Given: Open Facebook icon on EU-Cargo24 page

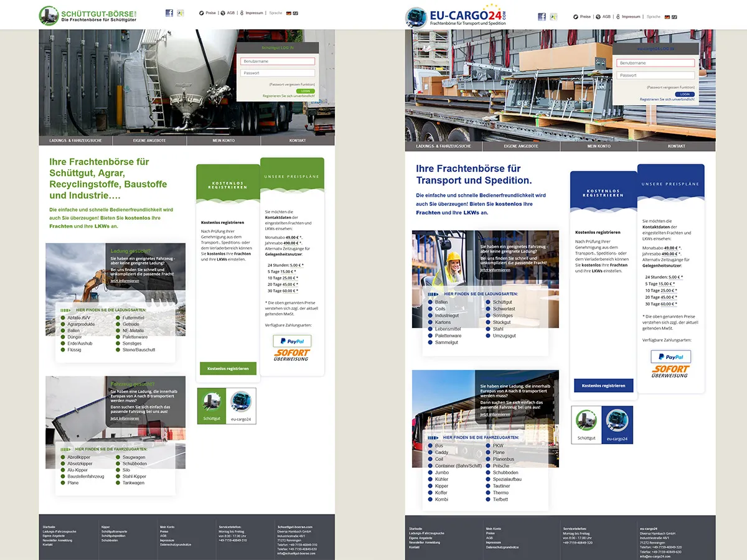Looking at the screenshot, I should click(542, 17).
